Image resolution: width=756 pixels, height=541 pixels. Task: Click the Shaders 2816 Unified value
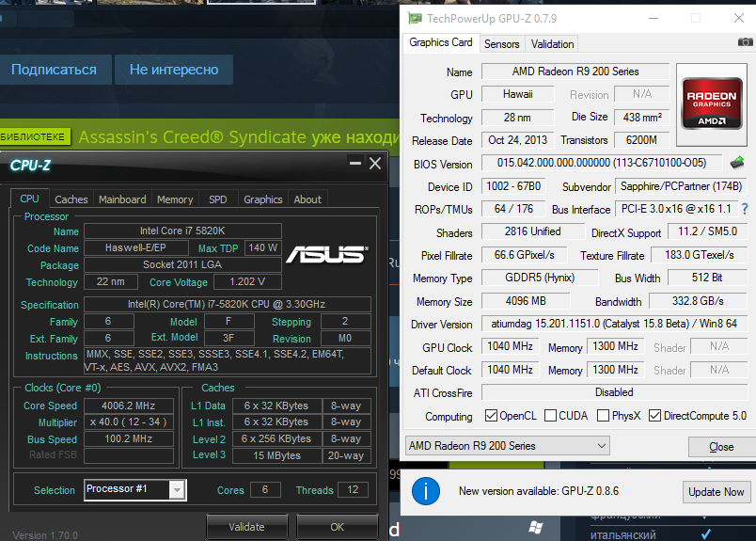(x=533, y=231)
